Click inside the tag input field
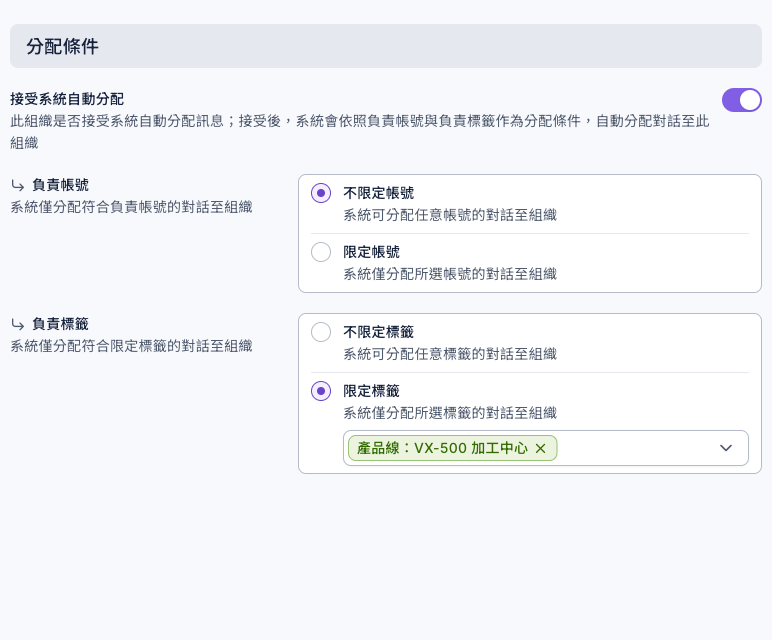Image resolution: width=772 pixels, height=640 pixels. [x=546, y=448]
